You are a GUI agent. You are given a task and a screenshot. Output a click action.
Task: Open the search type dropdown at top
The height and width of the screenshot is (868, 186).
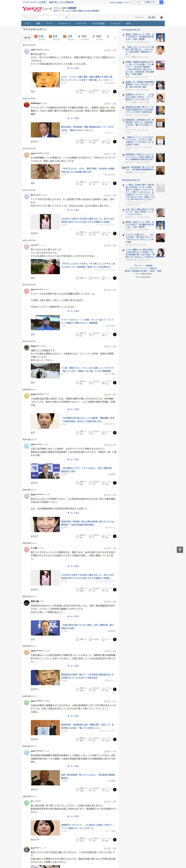pyautogui.click(x=151, y=2)
